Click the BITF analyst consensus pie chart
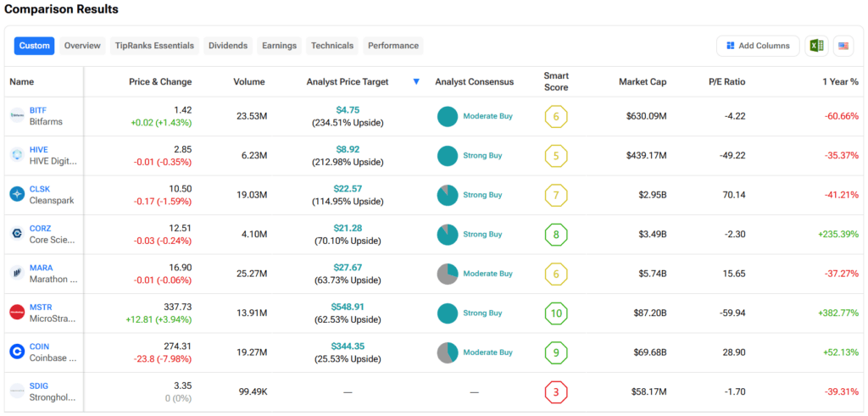The height and width of the screenshot is (416, 868). (448, 116)
